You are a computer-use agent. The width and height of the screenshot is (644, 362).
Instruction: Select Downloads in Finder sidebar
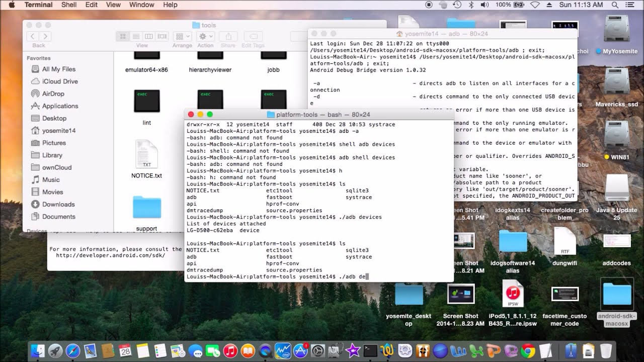[58, 205]
